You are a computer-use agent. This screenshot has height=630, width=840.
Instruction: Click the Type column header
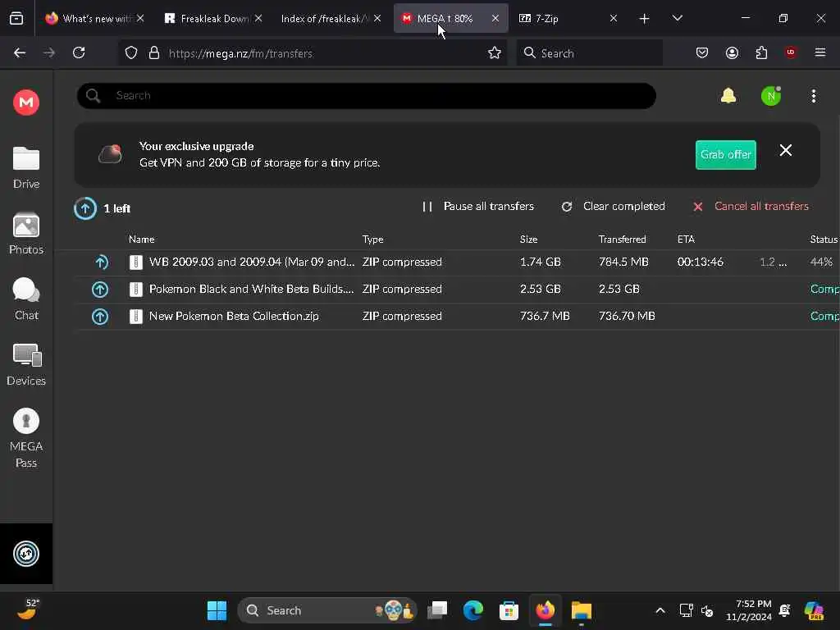pos(372,240)
